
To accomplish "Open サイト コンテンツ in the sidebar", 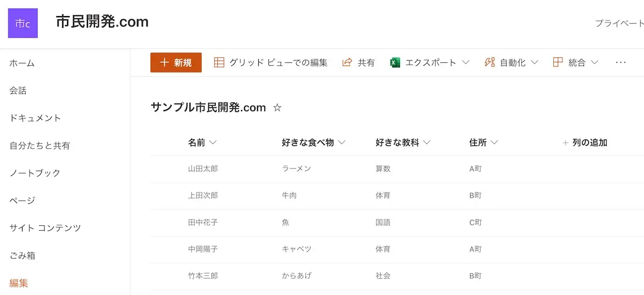I will click(x=45, y=228).
